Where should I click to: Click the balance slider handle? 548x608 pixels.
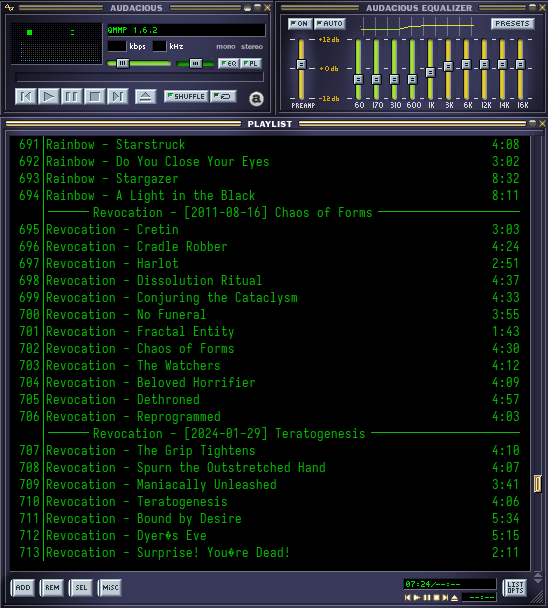click(x=195, y=63)
